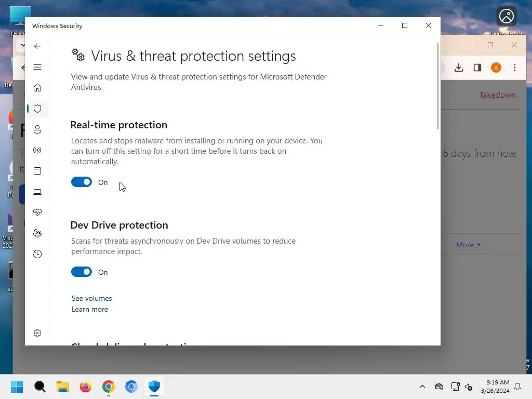Open File Explorer from taskbar
This screenshot has height=399, width=532.
pyautogui.click(x=63, y=387)
